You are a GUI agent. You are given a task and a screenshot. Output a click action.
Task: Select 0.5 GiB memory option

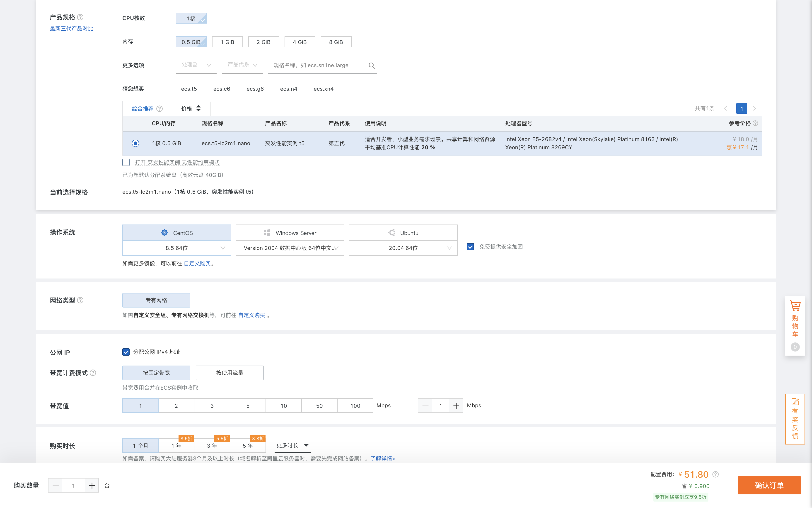(191, 42)
